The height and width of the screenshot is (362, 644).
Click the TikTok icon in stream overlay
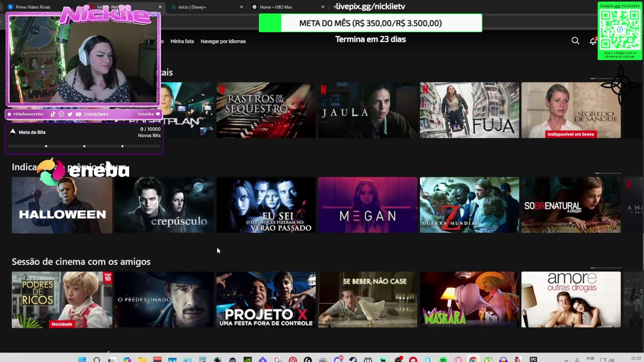pos(53,114)
